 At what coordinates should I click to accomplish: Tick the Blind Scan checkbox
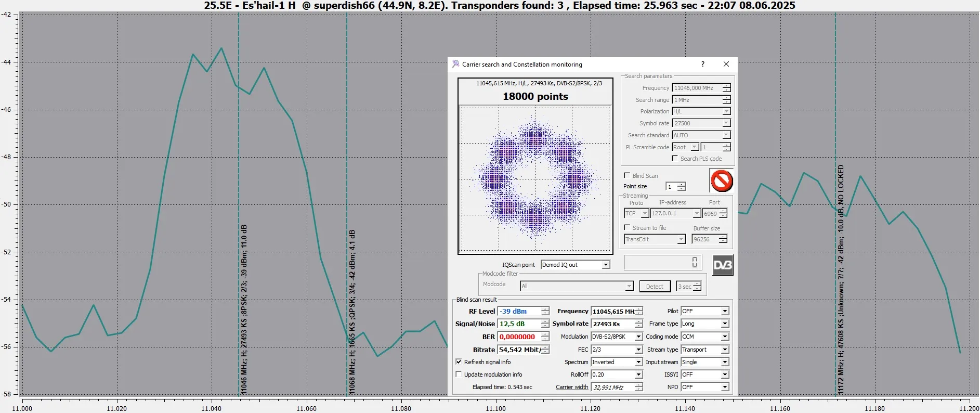627,175
